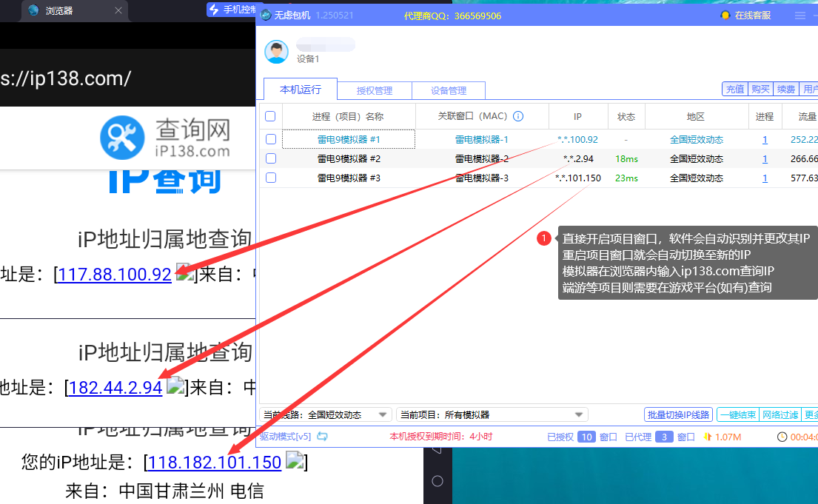Check the box for 雷电9模拟器 #1
818x504 pixels.
coord(271,139)
